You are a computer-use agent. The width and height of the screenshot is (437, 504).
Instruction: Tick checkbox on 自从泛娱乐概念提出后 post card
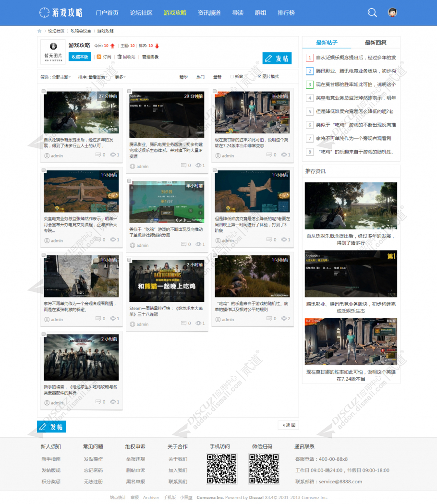point(44,91)
